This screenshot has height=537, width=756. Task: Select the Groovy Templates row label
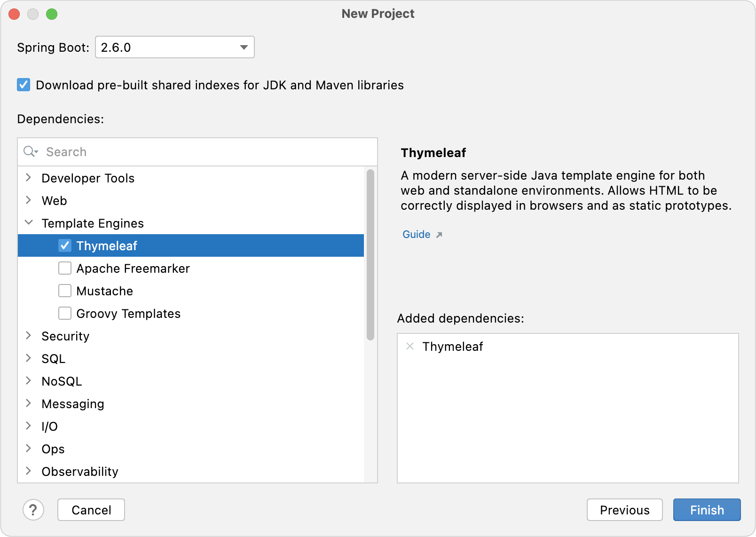pos(128,314)
